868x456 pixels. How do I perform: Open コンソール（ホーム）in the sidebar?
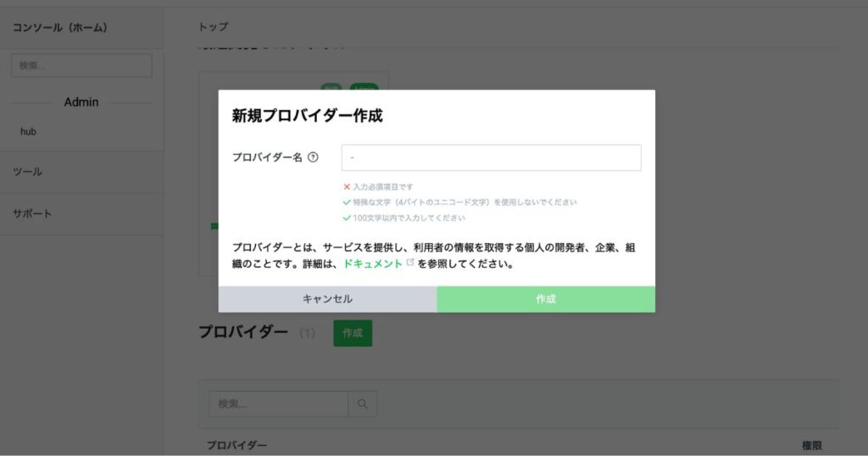click(x=60, y=28)
